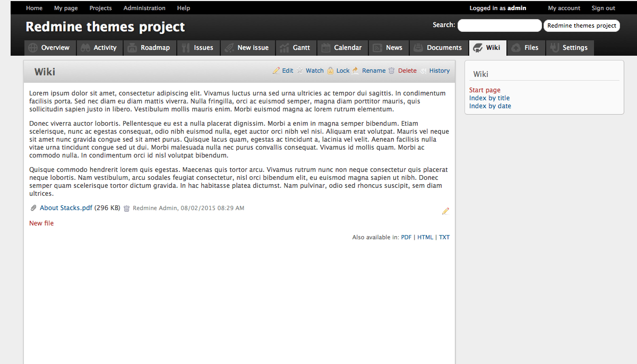This screenshot has width=637, height=364.
Task: Click the Roadmap tab's robot icon
Action: click(132, 48)
